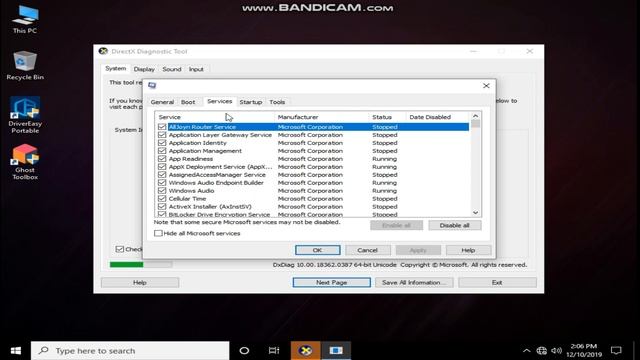The image size is (640, 360).
Task: Click Help in System Configuration
Action: pos(468,250)
